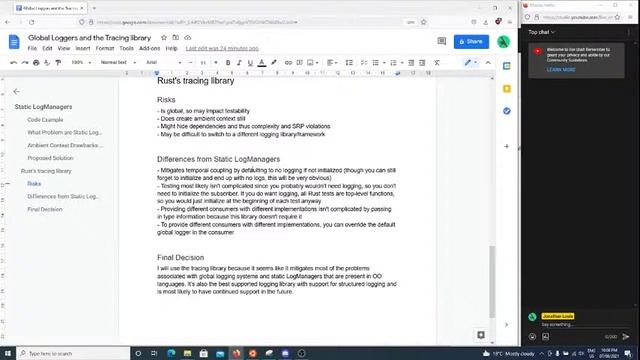Open Tasks side panel icon
Viewport: 640px width, 360px height.
coord(507,111)
